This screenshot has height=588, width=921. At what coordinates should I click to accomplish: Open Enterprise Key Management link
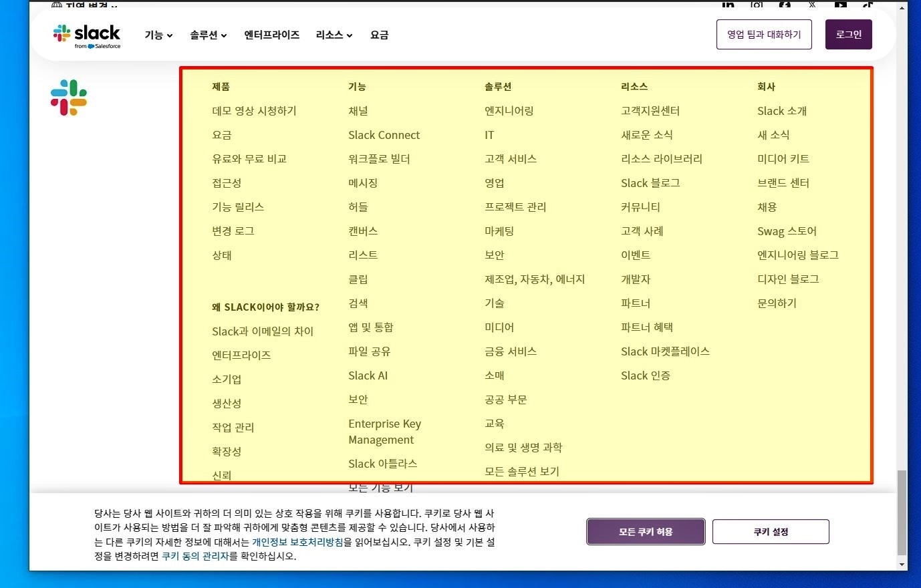pos(384,432)
